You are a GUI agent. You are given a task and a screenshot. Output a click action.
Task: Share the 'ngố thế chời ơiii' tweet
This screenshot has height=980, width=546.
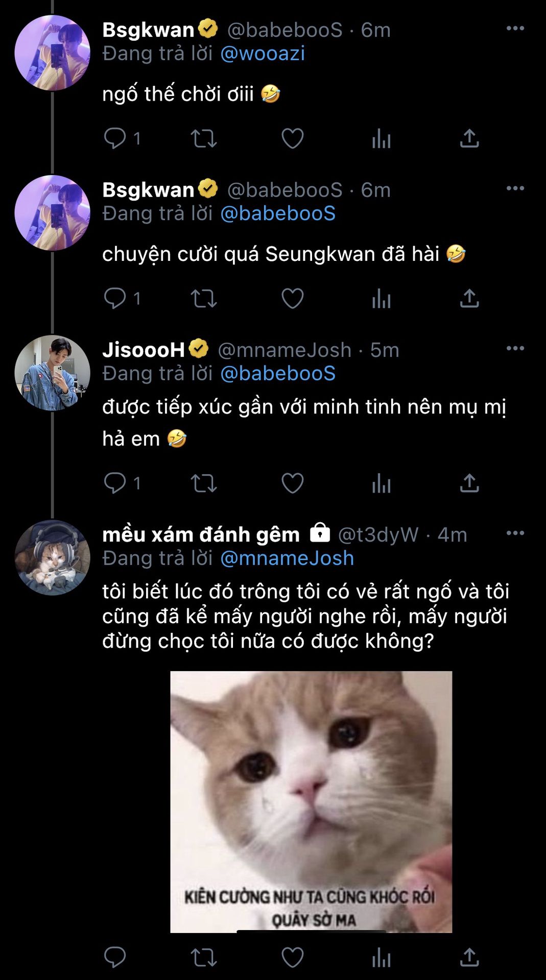(469, 138)
